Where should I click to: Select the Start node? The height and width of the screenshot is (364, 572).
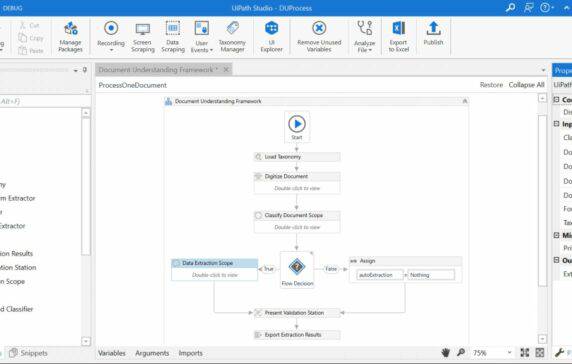297,127
